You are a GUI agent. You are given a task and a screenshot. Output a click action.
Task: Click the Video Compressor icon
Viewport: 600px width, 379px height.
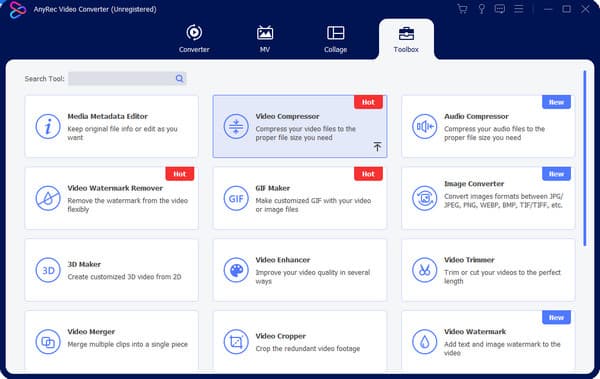(x=236, y=126)
